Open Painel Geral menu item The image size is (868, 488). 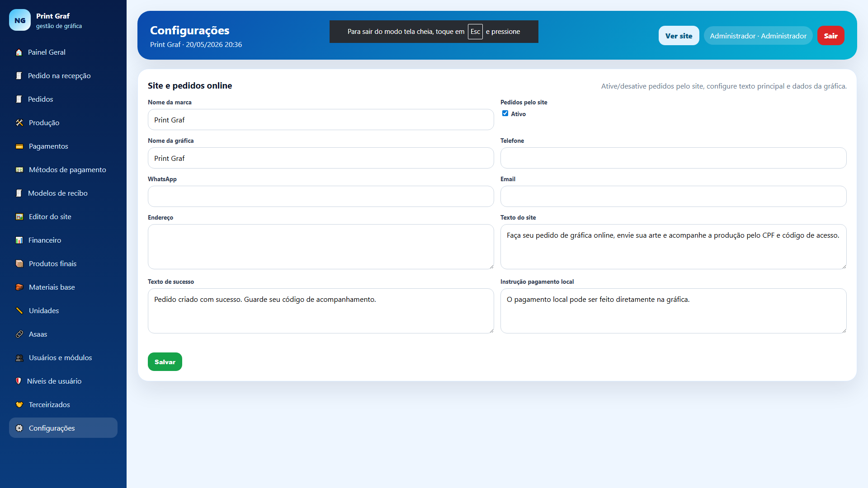click(x=63, y=52)
